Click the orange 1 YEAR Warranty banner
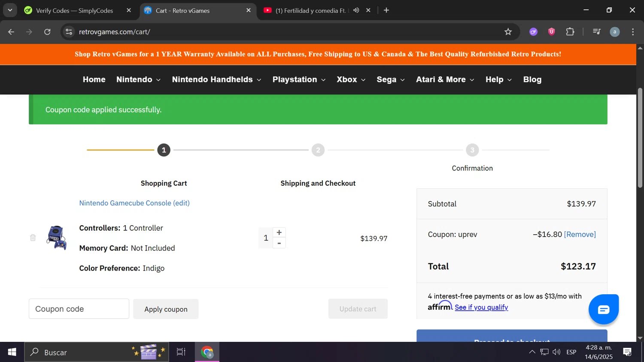The width and height of the screenshot is (644, 362). point(318,54)
